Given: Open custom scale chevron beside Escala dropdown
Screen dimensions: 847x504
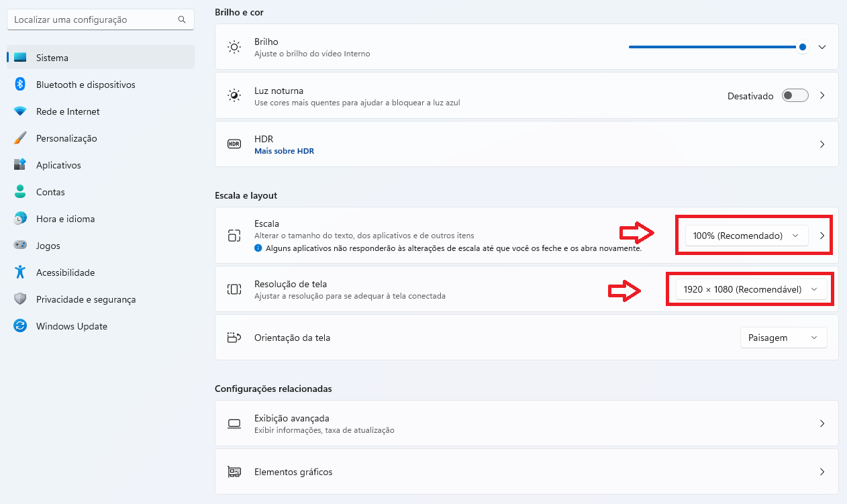Looking at the screenshot, I should (x=822, y=236).
